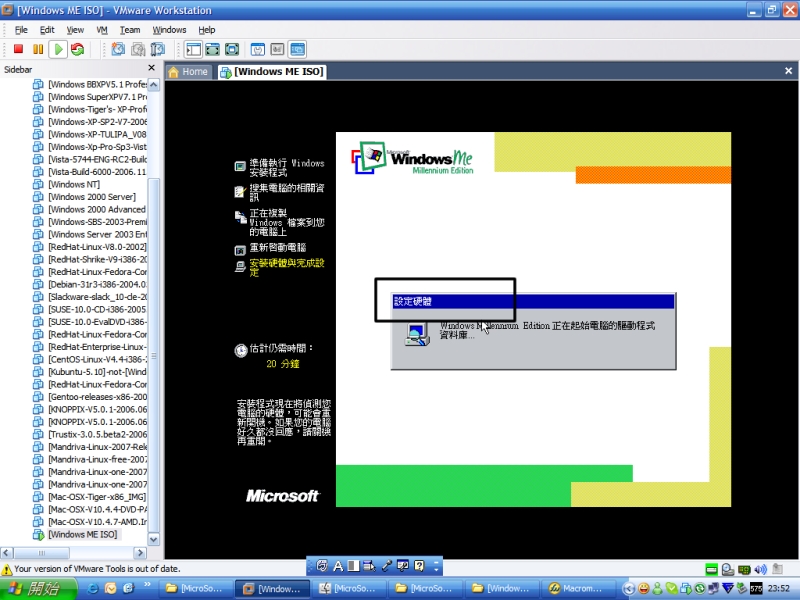Image resolution: width=800 pixels, height=600 pixels.
Task: Close the current VM tab
Action: pyautogui.click(x=788, y=71)
